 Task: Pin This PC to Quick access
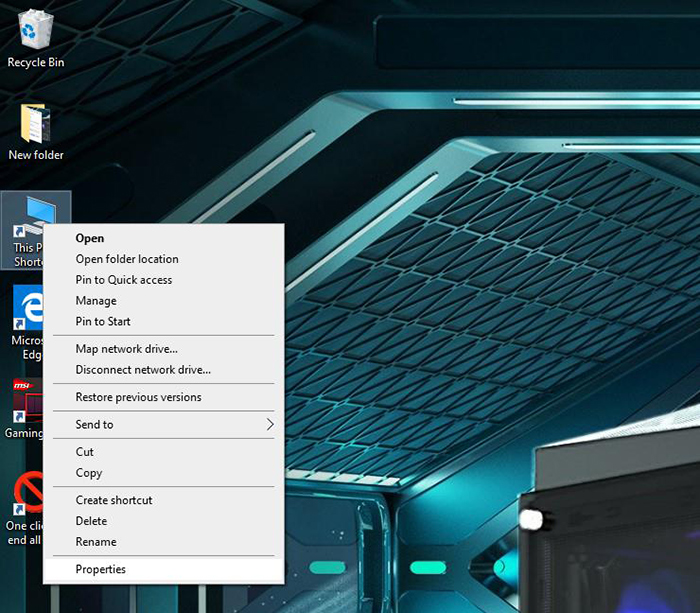[124, 280]
